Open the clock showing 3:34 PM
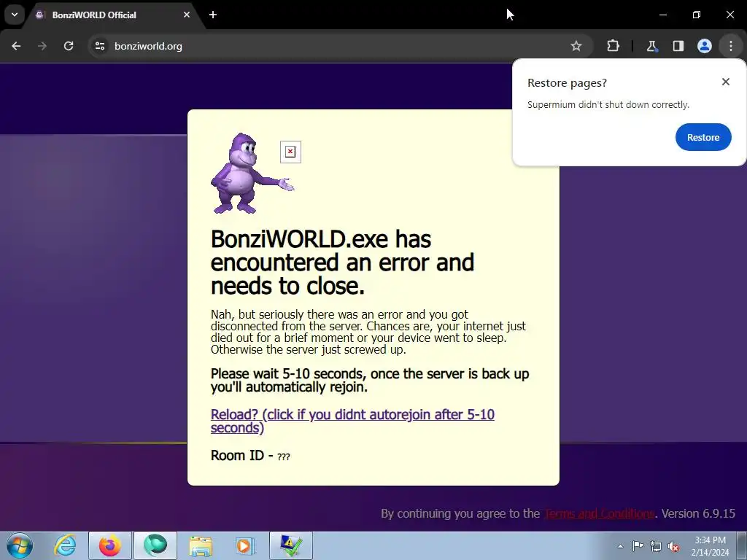Image resolution: width=747 pixels, height=560 pixels. (x=710, y=546)
